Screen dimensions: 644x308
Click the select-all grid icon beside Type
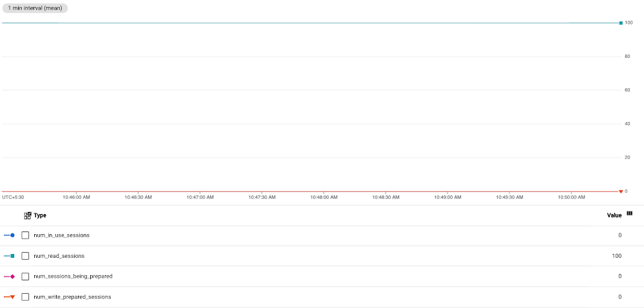[27, 215]
